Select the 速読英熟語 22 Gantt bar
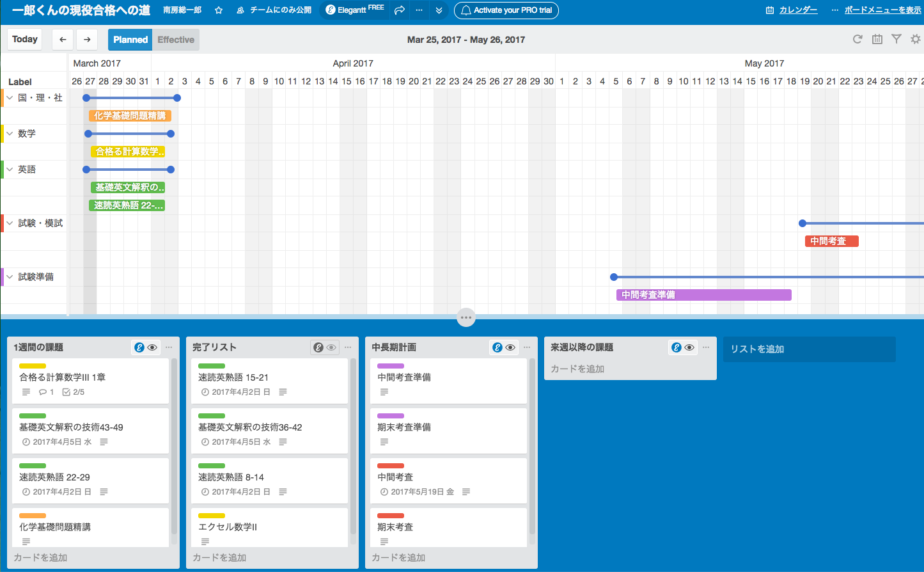Image resolution: width=924 pixels, height=572 pixels. 127,205
